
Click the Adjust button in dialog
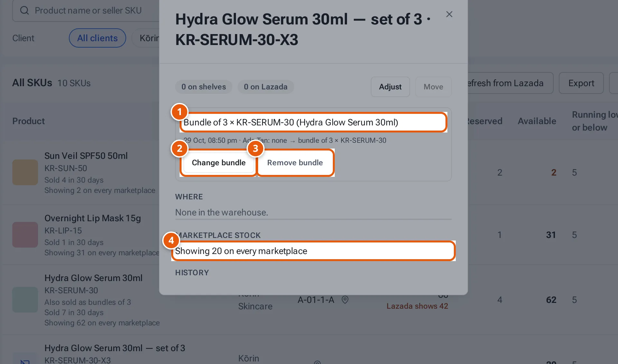[390, 87]
